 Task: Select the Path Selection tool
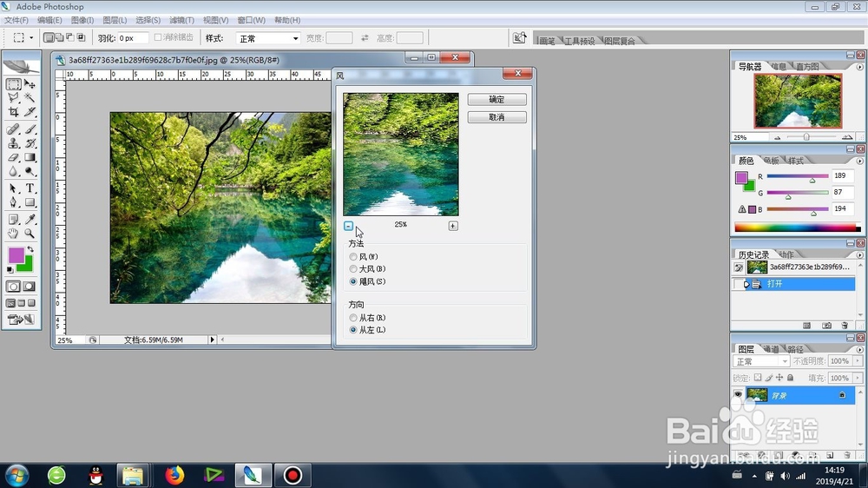pos(13,189)
